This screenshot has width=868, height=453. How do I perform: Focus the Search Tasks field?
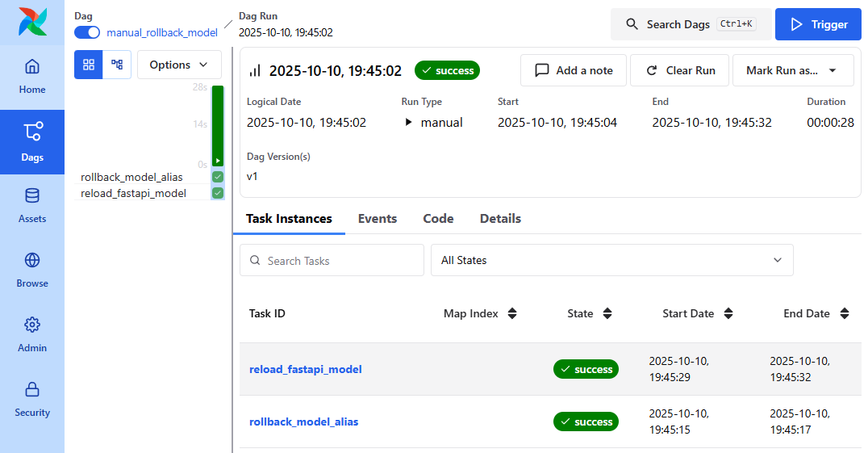[332, 260]
